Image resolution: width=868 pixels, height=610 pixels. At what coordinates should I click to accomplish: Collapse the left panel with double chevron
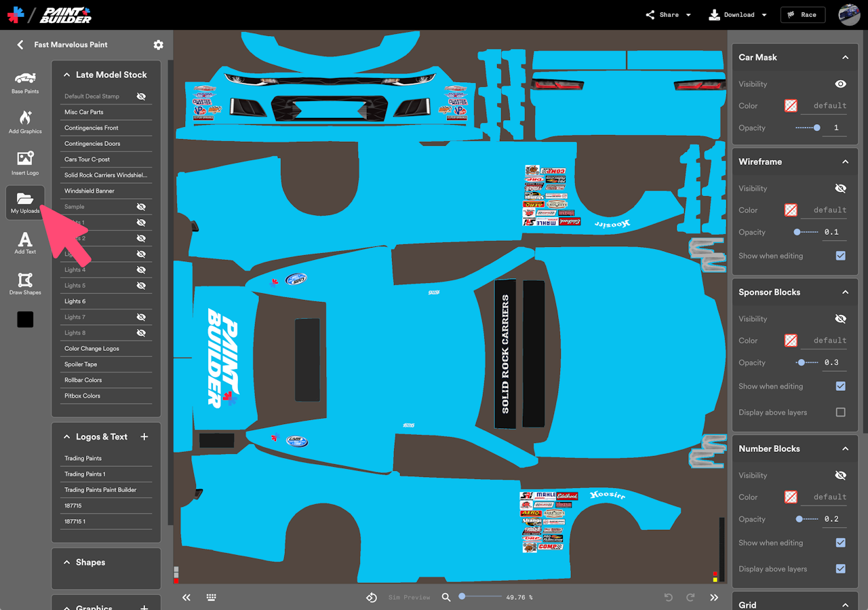pyautogui.click(x=186, y=598)
